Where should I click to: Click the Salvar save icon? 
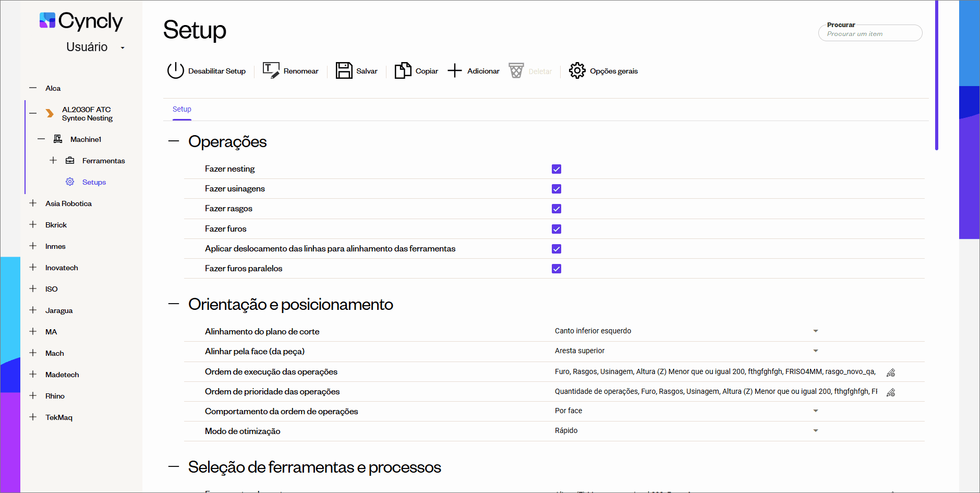tap(344, 70)
